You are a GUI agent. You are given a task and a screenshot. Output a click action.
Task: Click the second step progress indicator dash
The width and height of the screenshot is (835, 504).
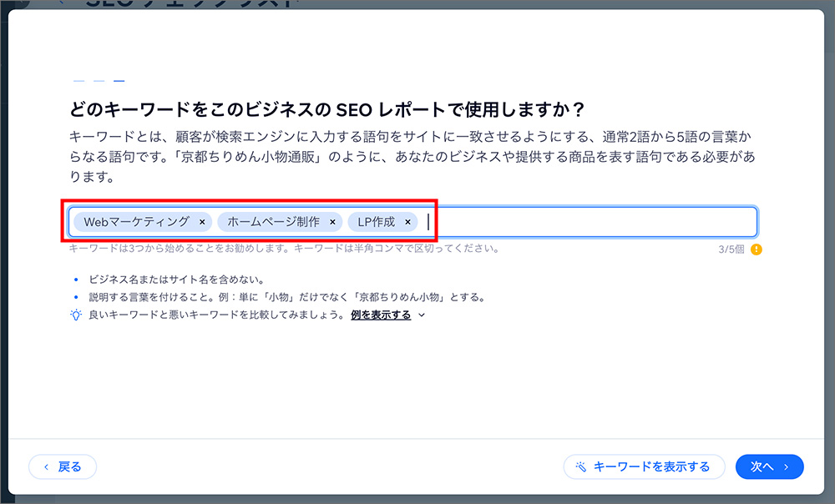[99, 81]
